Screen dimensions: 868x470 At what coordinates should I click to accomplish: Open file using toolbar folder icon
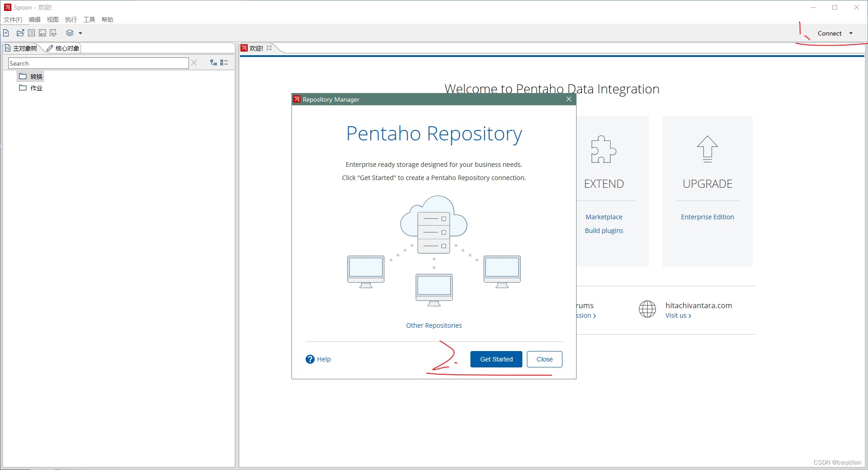20,33
